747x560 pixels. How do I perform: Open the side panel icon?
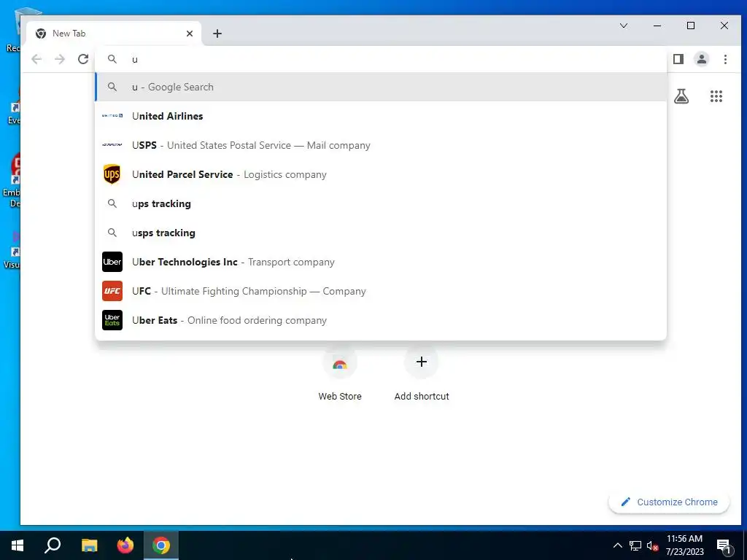point(678,59)
